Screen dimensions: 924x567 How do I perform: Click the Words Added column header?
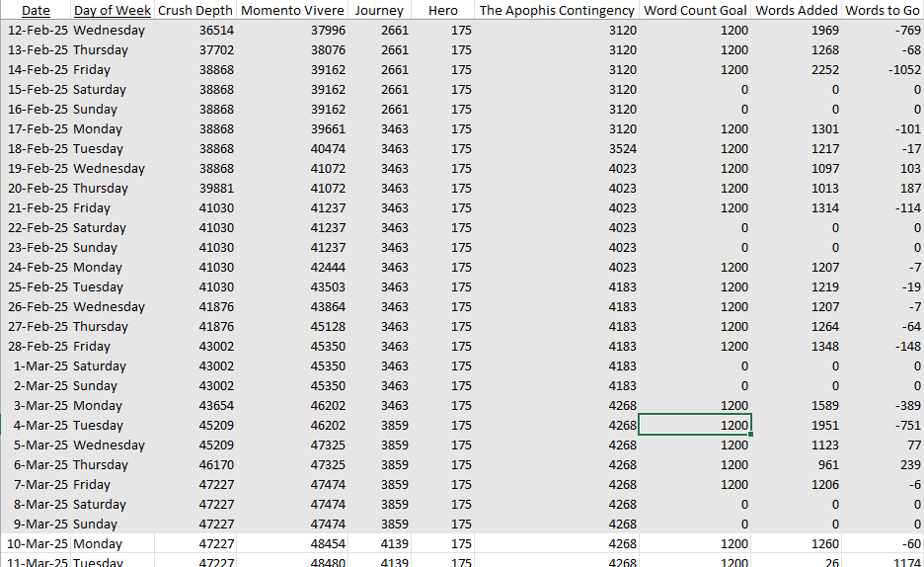click(x=796, y=10)
